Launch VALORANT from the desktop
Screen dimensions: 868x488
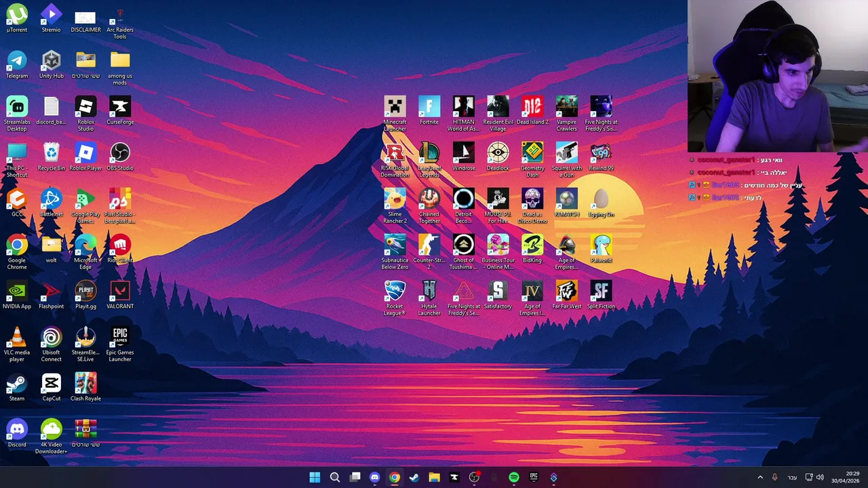click(120, 295)
